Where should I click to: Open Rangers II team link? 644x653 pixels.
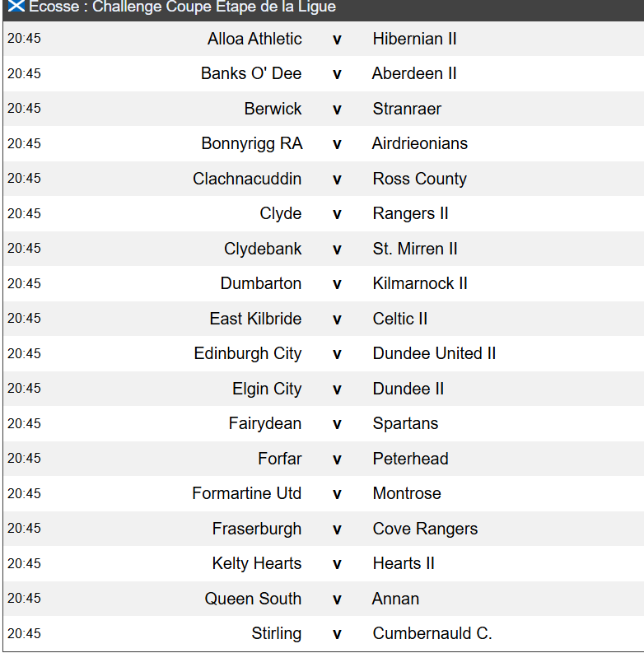410,213
